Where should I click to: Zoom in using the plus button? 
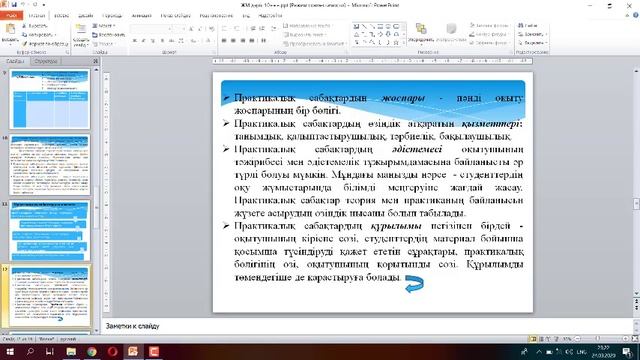tap(625, 339)
